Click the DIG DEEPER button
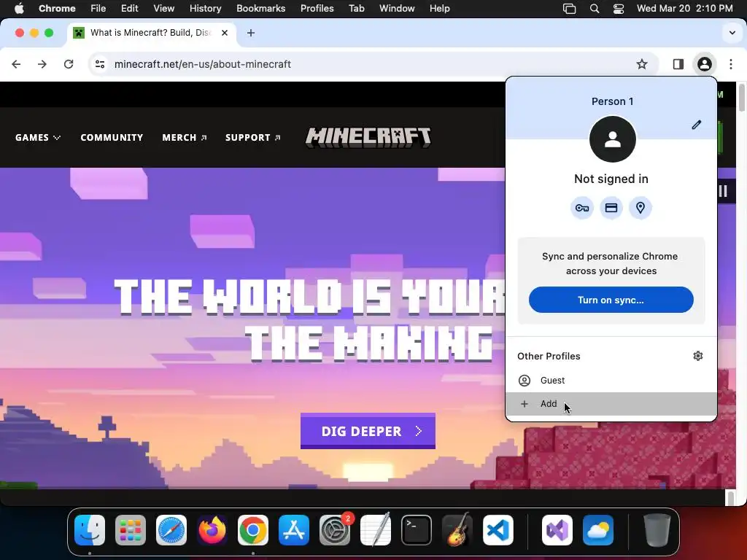This screenshot has height=560, width=747. 368,431
